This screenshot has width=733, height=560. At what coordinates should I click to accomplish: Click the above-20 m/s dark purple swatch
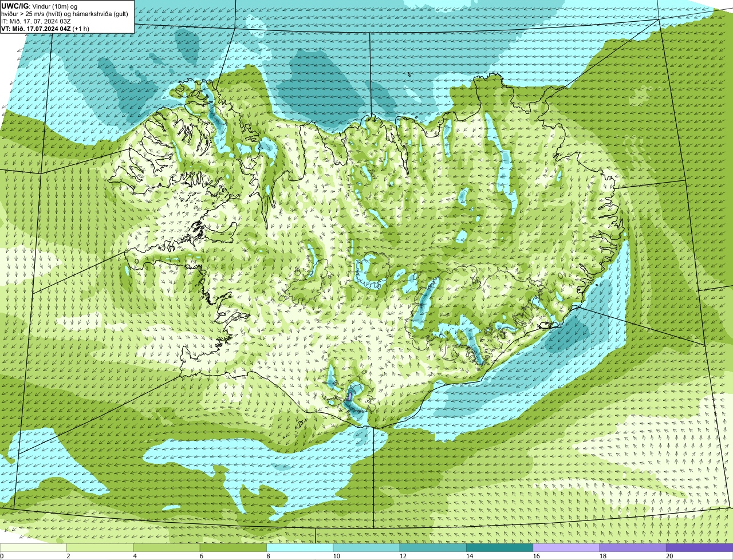[x=700, y=547]
